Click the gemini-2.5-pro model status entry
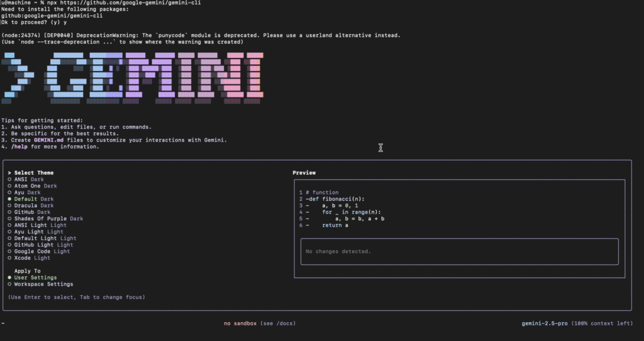The image size is (644, 341). 577,324
